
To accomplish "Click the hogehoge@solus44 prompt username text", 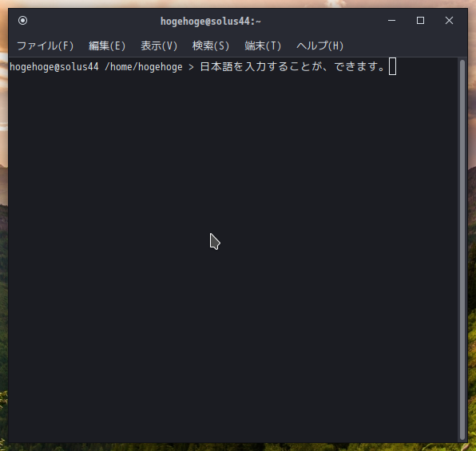I will click(x=54, y=67).
